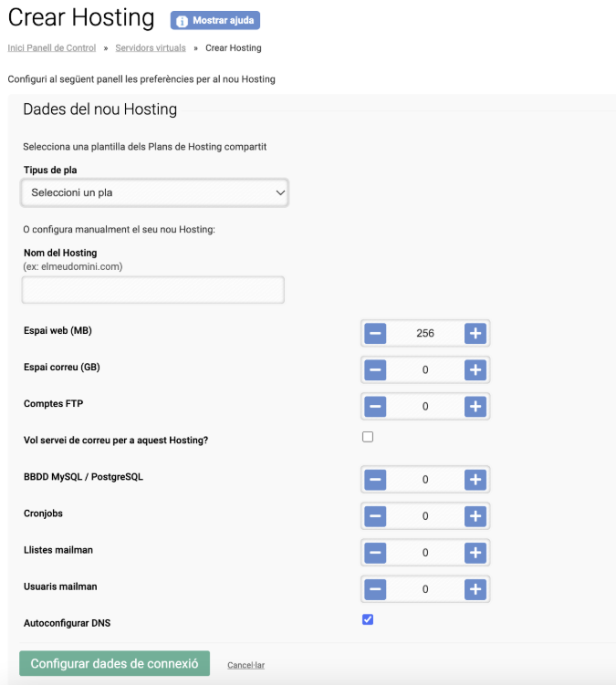Viewport: 616px width, 685px height.
Task: Increase Espai web (MB) with plus button
Action: point(475,333)
